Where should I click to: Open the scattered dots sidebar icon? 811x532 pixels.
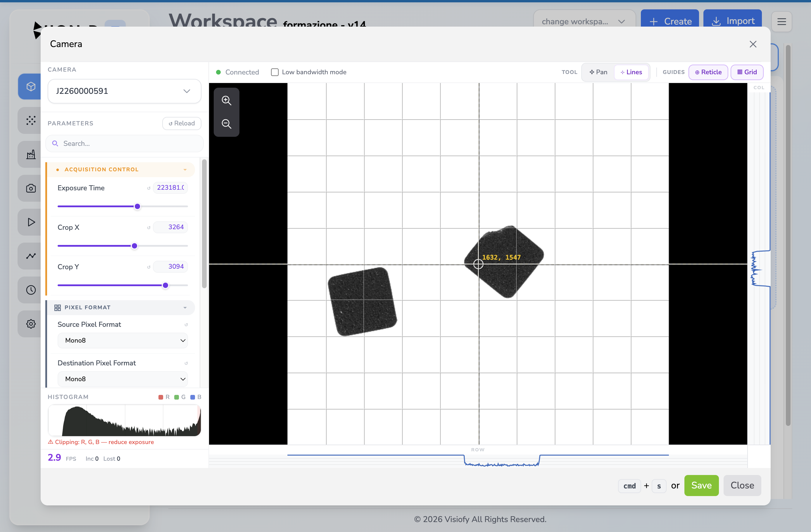31,120
